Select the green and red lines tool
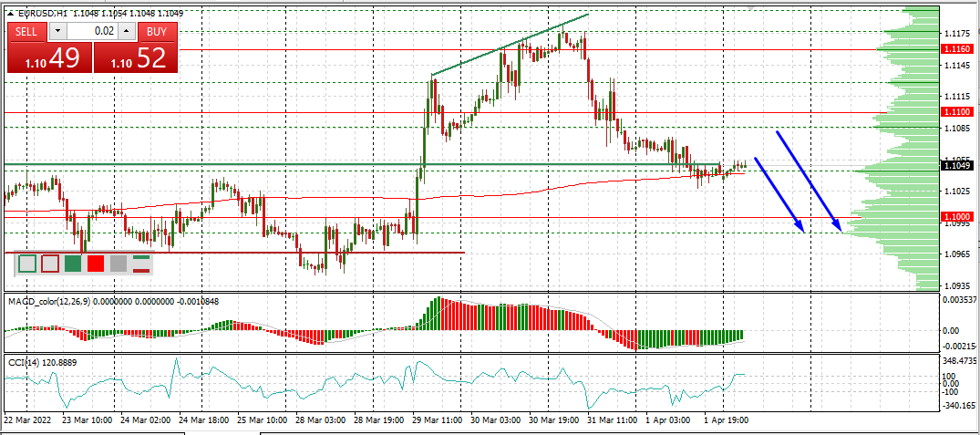The height and width of the screenshot is (435, 980). pos(142,264)
